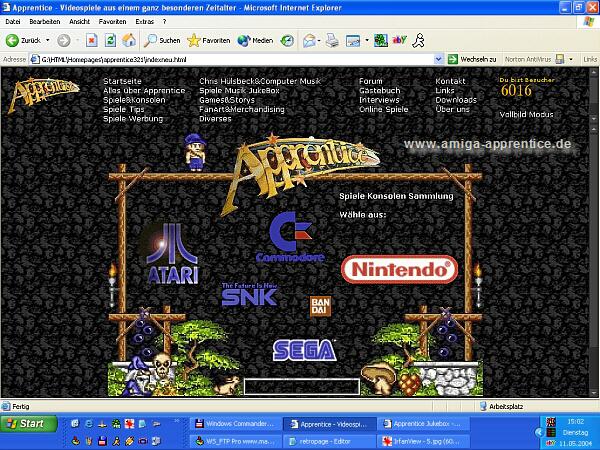Image resolution: width=600 pixels, height=450 pixels.
Task: Open the Extras menu
Action: pos(145,22)
